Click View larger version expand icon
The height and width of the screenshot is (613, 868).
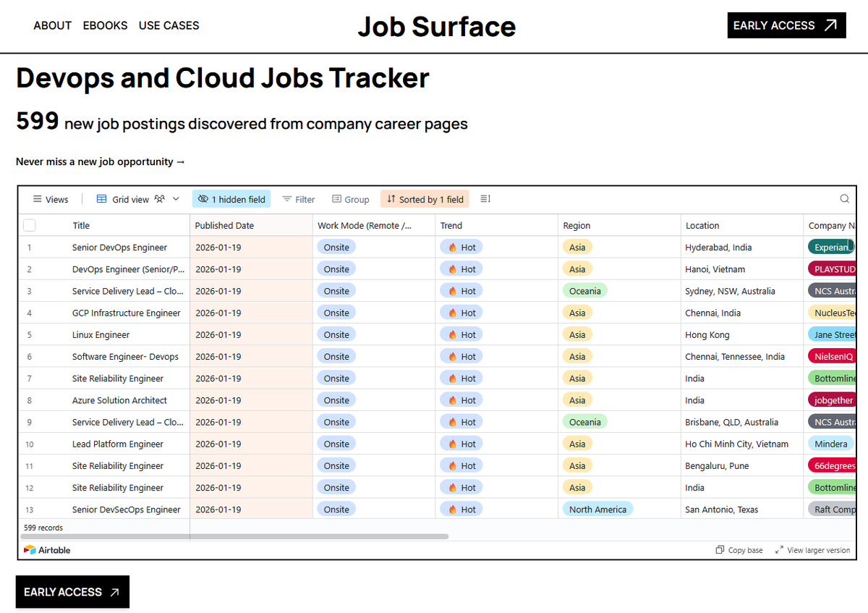point(779,550)
